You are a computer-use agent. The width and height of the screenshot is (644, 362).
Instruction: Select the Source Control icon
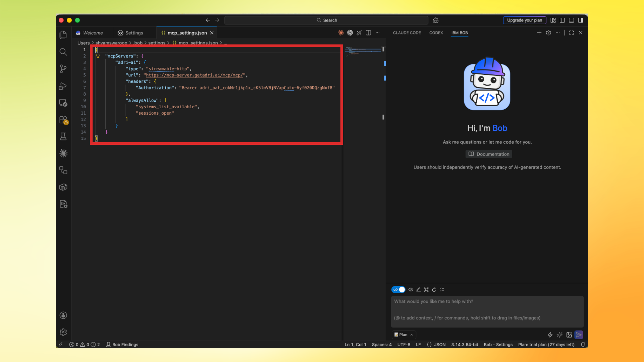point(63,69)
